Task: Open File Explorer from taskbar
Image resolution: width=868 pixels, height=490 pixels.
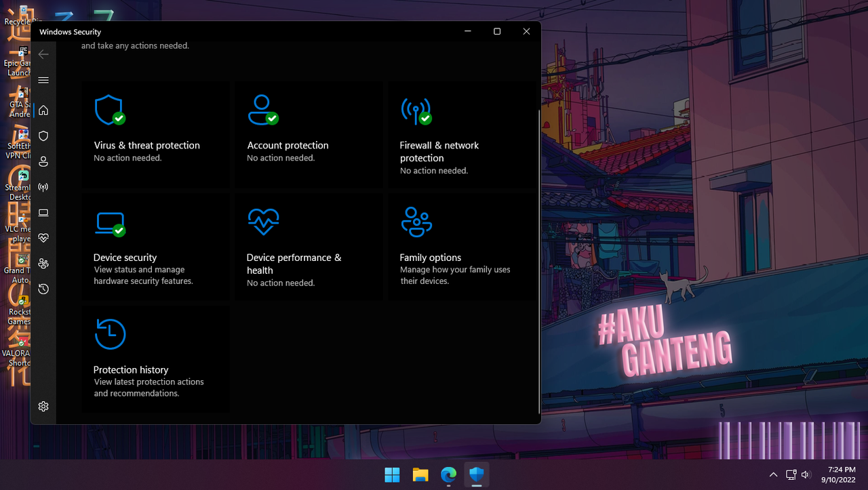Action: coord(420,475)
